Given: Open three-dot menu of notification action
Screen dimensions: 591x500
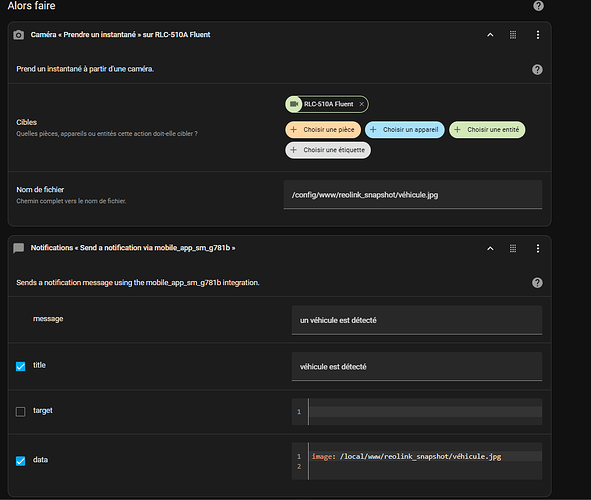Looking at the screenshot, I should (x=537, y=248).
